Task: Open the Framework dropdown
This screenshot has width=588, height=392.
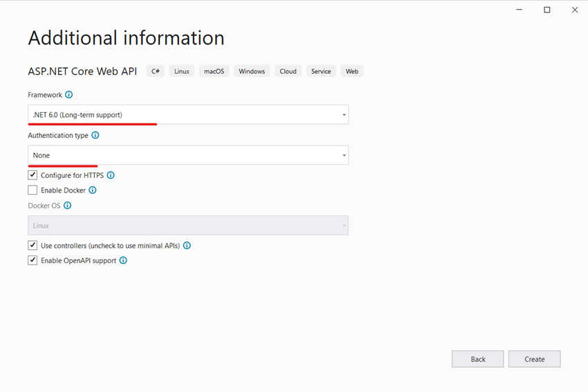Action: [x=188, y=114]
